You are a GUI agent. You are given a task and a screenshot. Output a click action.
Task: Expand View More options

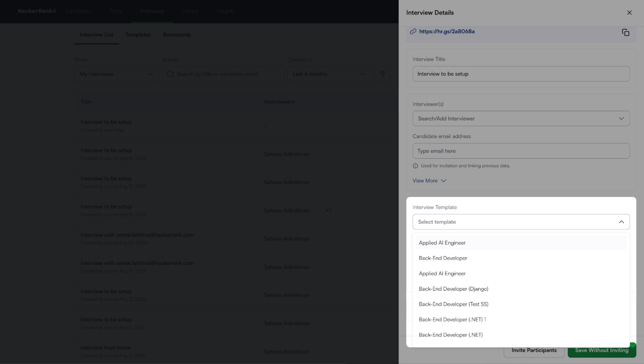coord(429,181)
